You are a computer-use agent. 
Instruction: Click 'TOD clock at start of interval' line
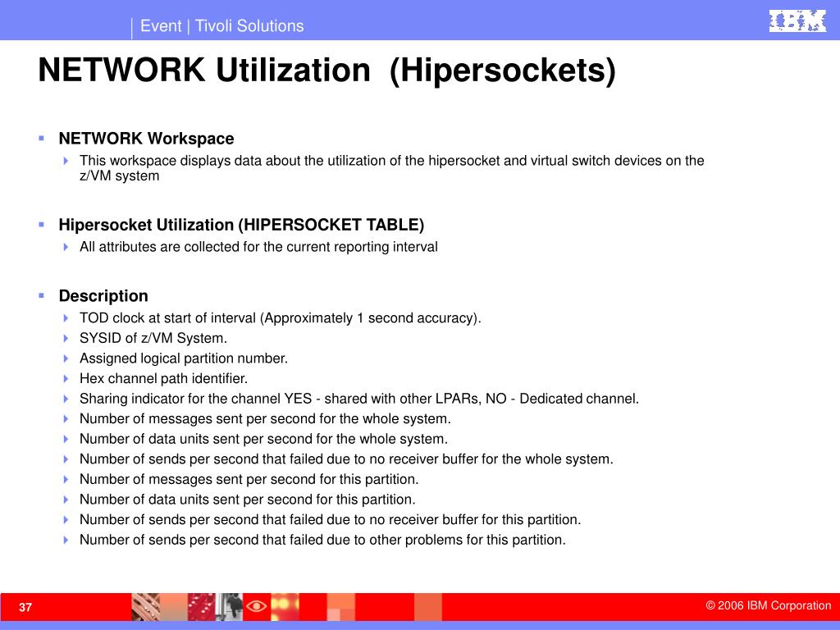coord(281,318)
